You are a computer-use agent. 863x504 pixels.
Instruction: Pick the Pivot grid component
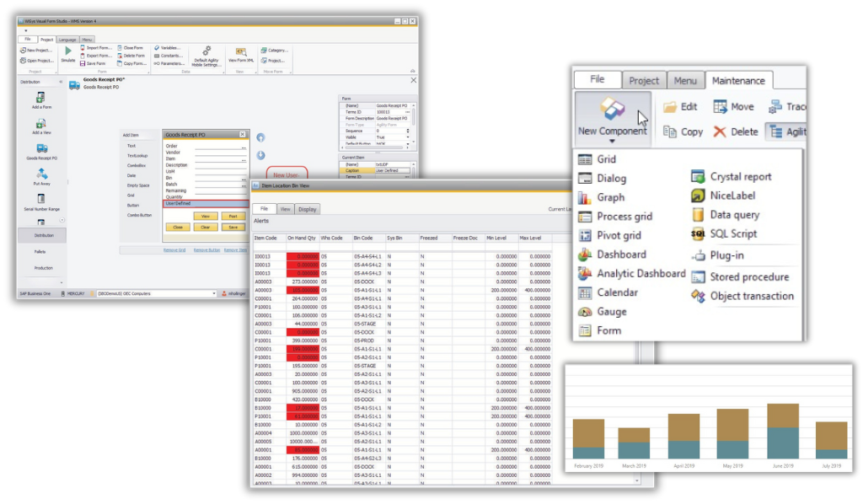tap(619, 235)
